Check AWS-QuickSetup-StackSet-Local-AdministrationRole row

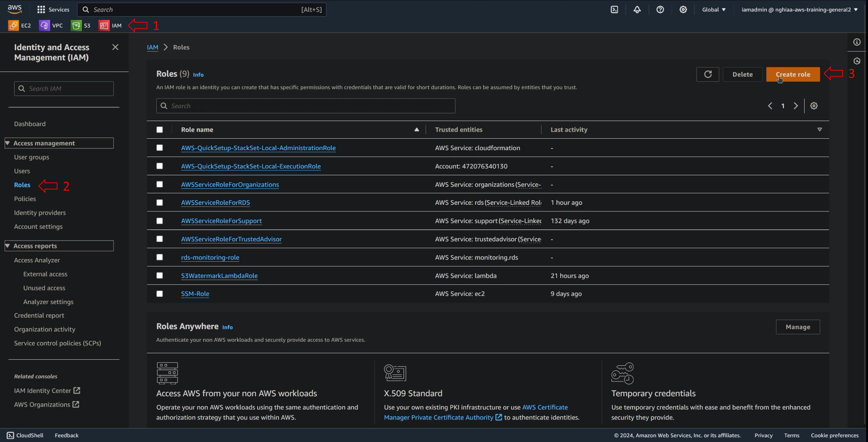pos(160,148)
